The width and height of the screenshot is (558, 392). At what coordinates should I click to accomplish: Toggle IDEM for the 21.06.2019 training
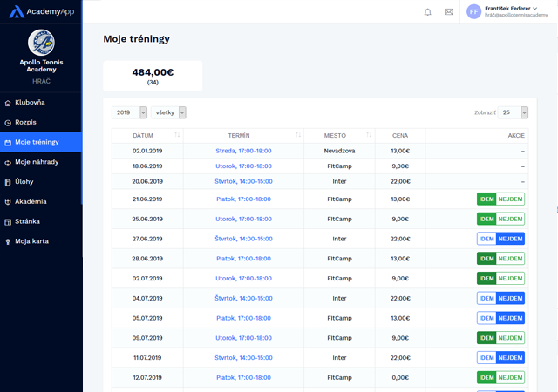(487, 199)
